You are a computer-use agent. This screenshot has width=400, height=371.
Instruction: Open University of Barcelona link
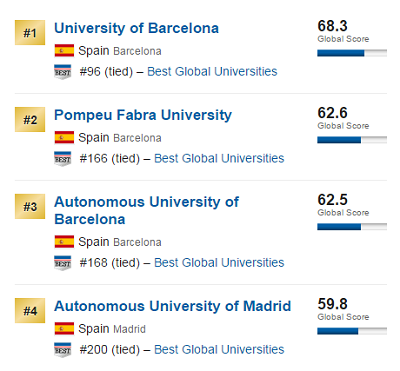pyautogui.click(x=136, y=28)
